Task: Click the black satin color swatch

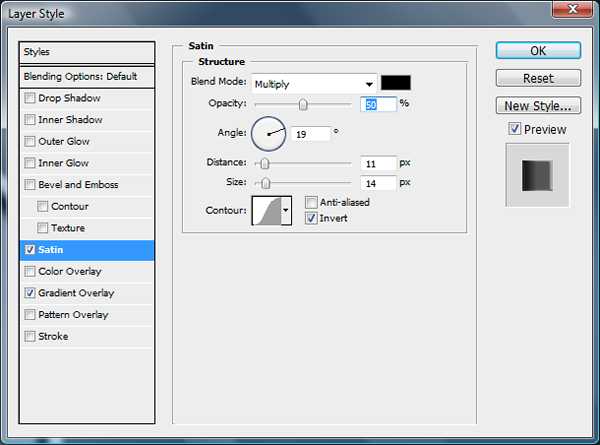Action: [x=396, y=83]
